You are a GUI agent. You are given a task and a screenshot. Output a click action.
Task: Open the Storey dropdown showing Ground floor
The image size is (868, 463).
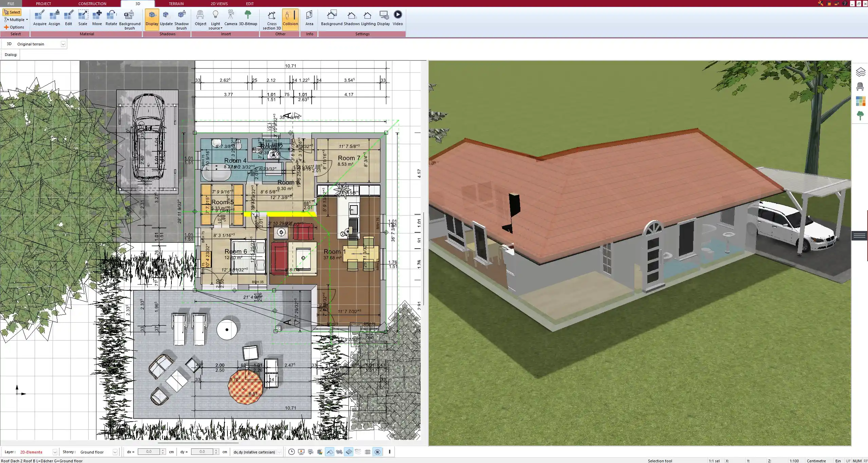tap(115, 452)
